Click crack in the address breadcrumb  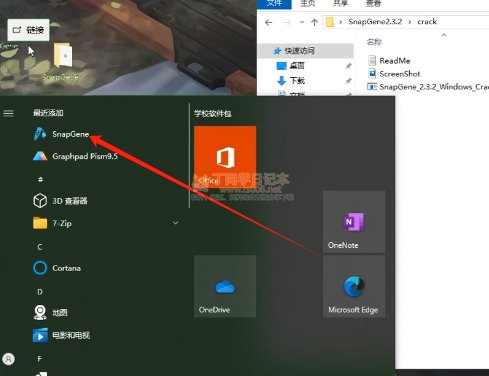pos(427,22)
